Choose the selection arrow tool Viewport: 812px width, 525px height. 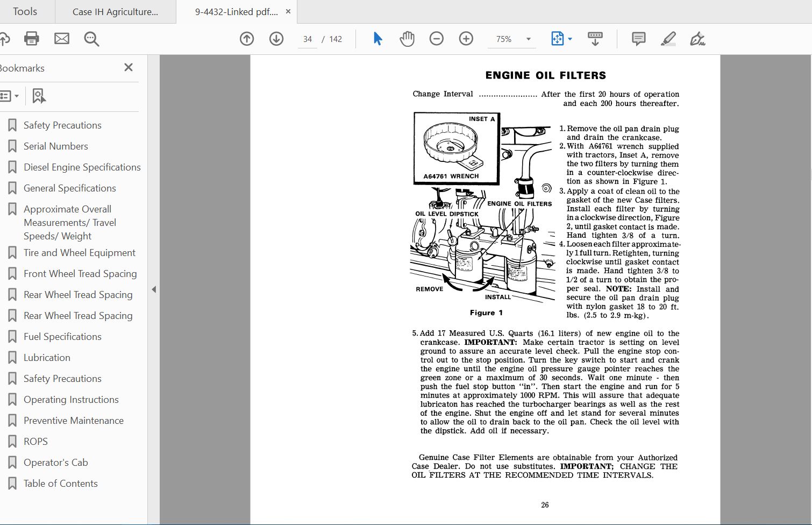coord(377,39)
